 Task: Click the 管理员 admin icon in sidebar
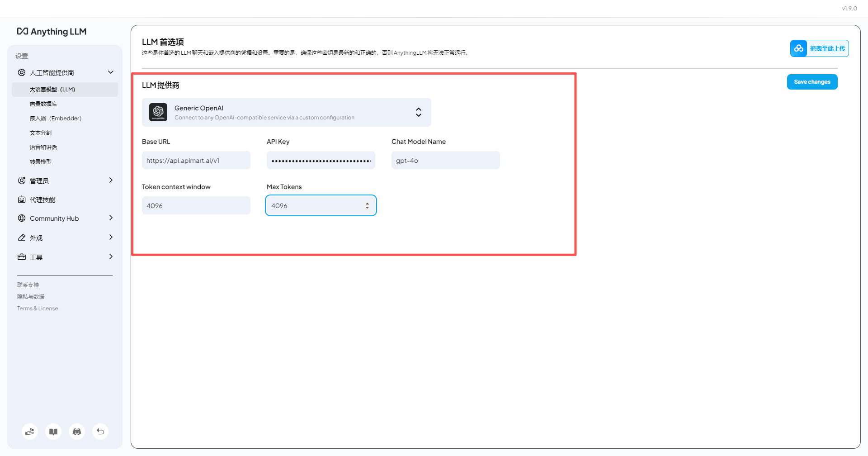[21, 180]
